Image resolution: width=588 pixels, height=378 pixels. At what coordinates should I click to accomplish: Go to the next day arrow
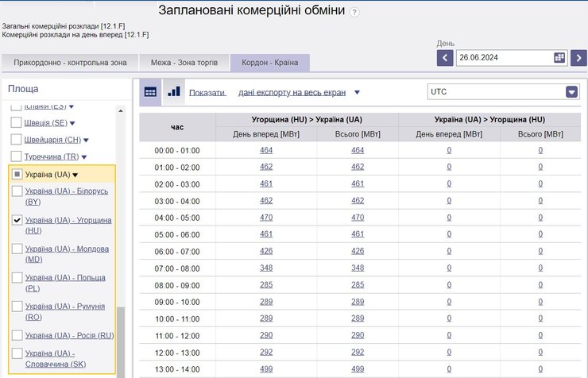[x=578, y=58]
